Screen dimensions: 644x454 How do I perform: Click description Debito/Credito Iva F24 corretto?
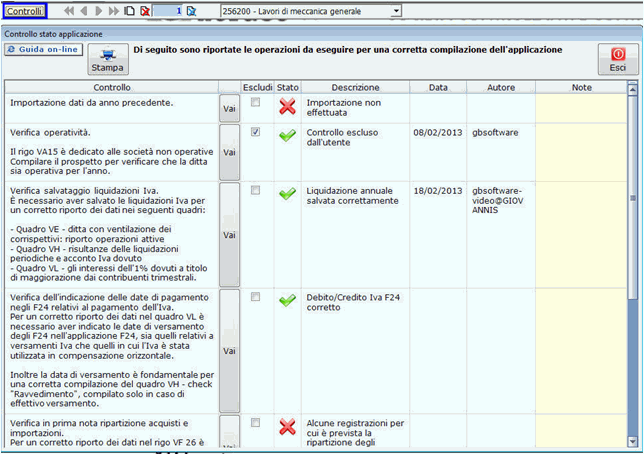(353, 302)
